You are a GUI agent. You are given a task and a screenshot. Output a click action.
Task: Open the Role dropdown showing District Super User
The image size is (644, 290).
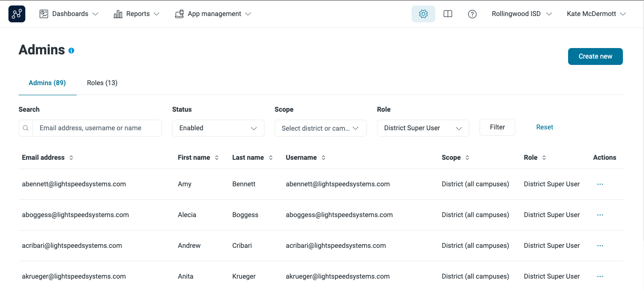pos(423,128)
